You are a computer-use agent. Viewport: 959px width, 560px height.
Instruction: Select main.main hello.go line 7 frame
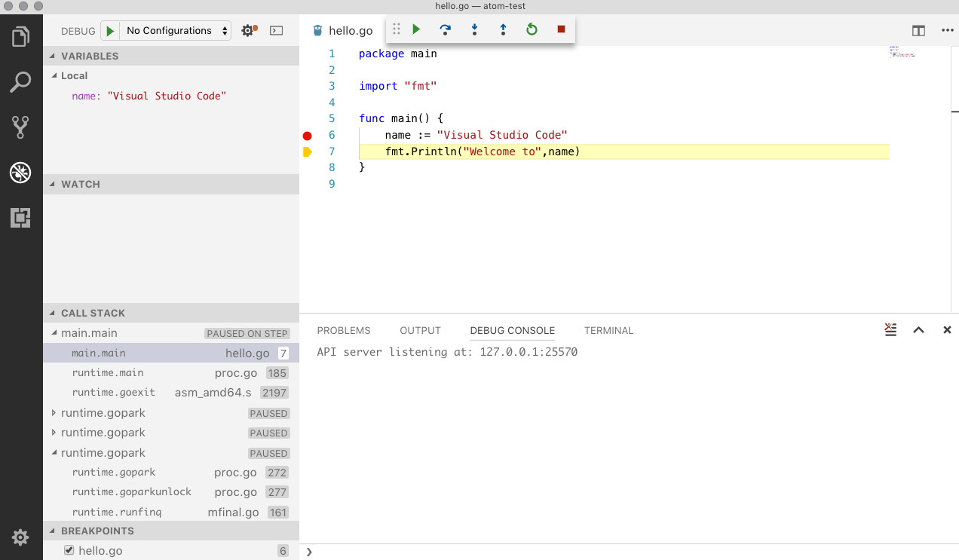pyautogui.click(x=171, y=353)
